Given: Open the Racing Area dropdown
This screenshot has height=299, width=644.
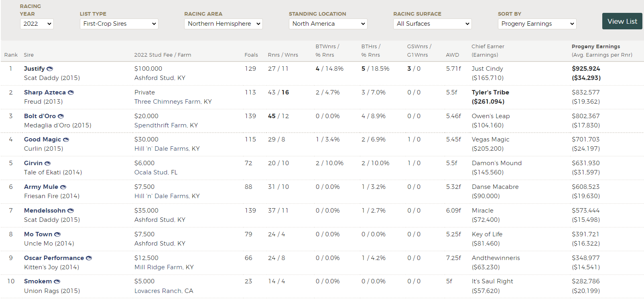Looking at the screenshot, I should pyautogui.click(x=223, y=24).
